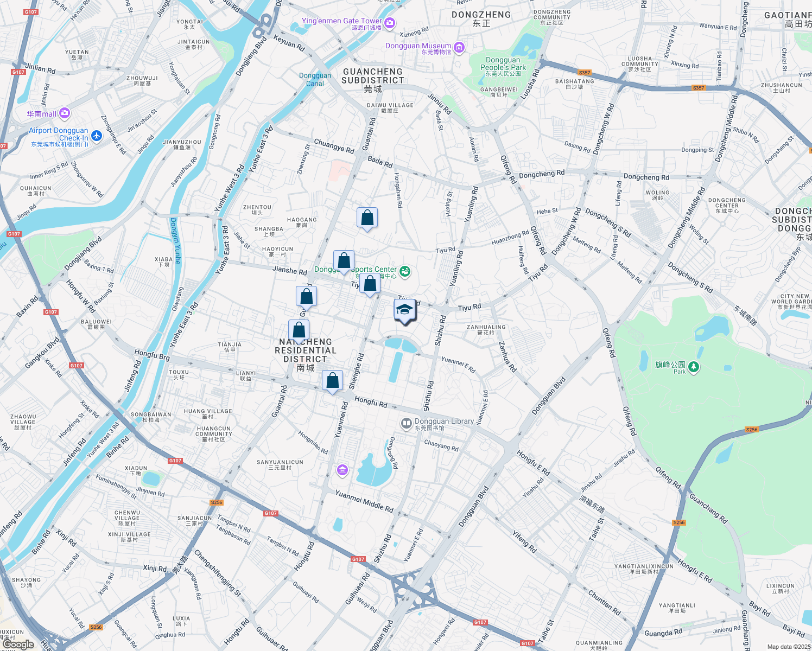Image resolution: width=812 pixels, height=651 pixels.
Task: Select the CHENWU VILLAGE label
Action: [128, 518]
